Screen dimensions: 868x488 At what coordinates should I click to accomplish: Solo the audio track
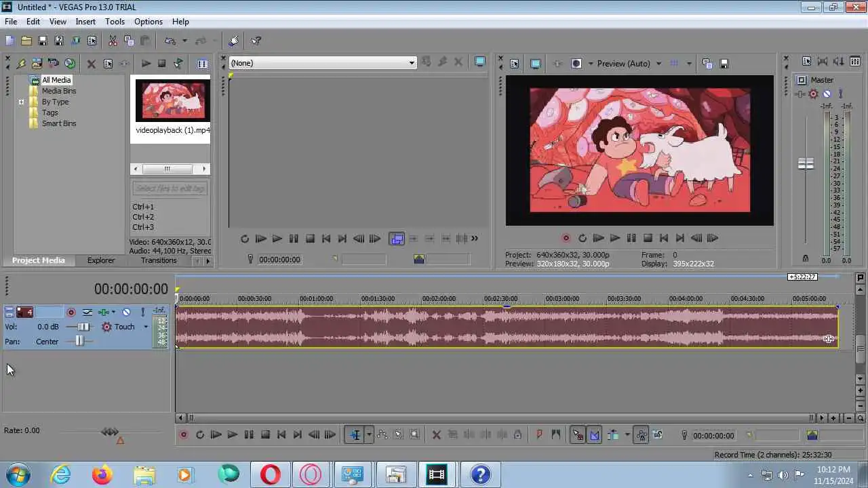tap(143, 312)
